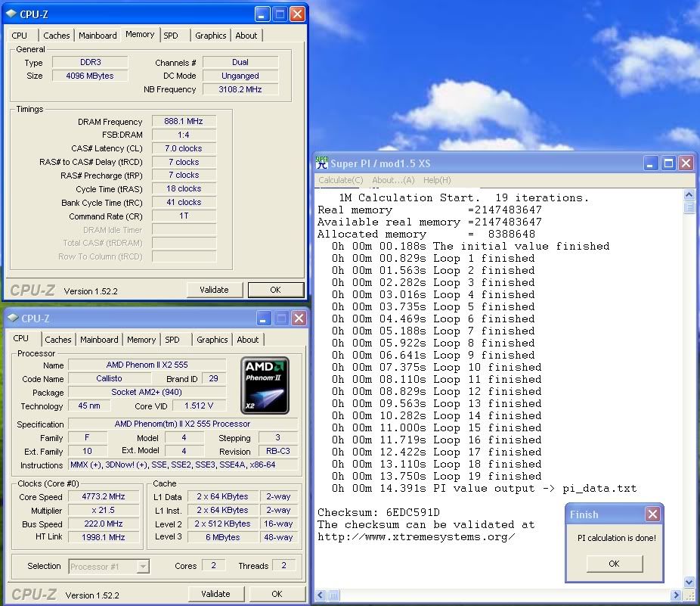The width and height of the screenshot is (700, 606).
Task: Open Mainboard tab in bottom CPU-Z window
Action: 99,340
